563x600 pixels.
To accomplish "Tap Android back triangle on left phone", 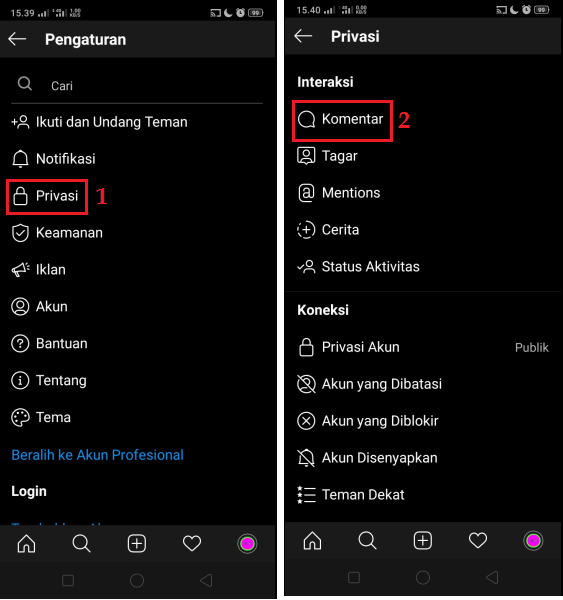I will click(x=206, y=580).
